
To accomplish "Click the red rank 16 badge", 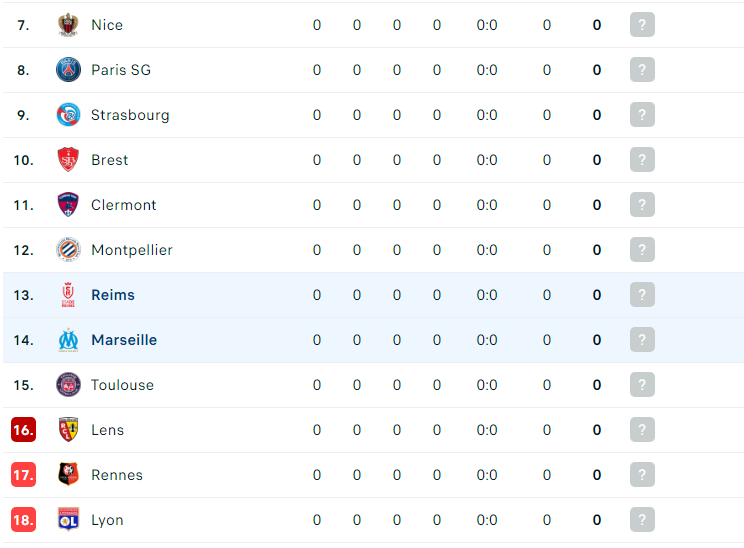I will [23, 429].
